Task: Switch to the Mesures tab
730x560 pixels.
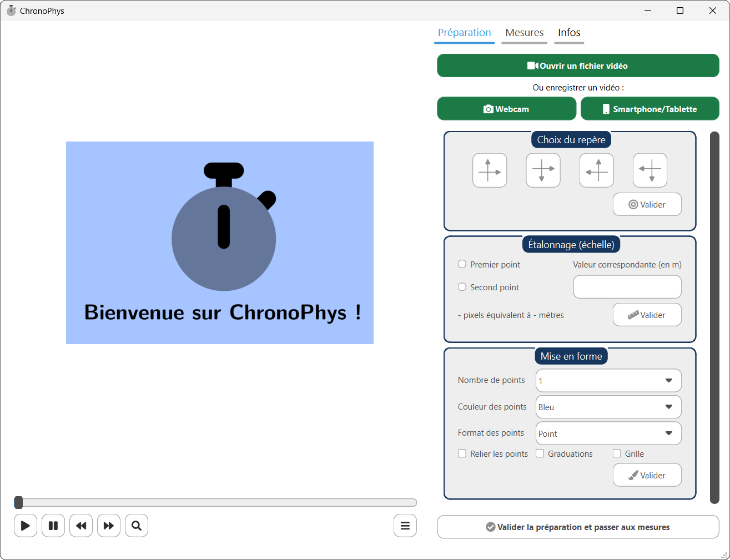Action: [524, 33]
